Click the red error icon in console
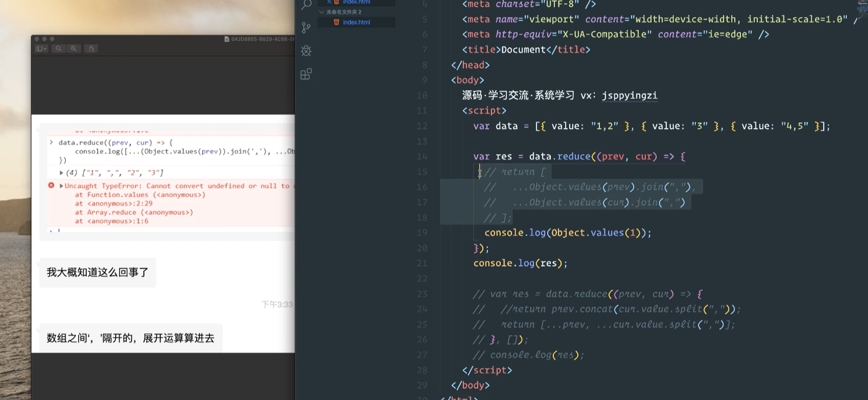Viewport: 868px width, 400px height. click(x=51, y=185)
